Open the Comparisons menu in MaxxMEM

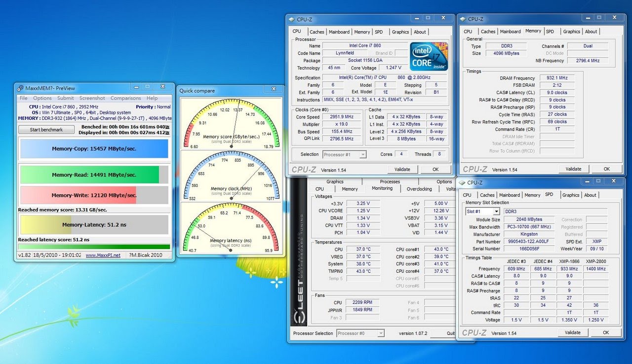click(x=125, y=98)
